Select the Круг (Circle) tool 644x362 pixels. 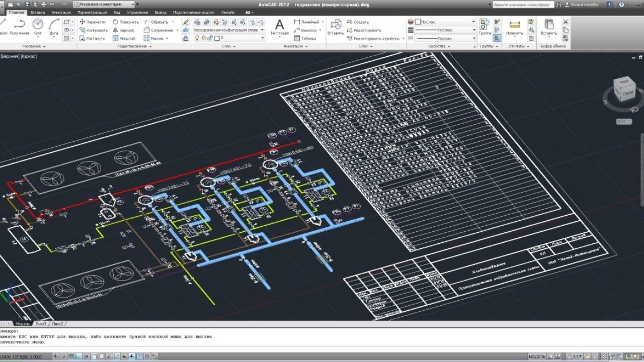tap(38, 27)
